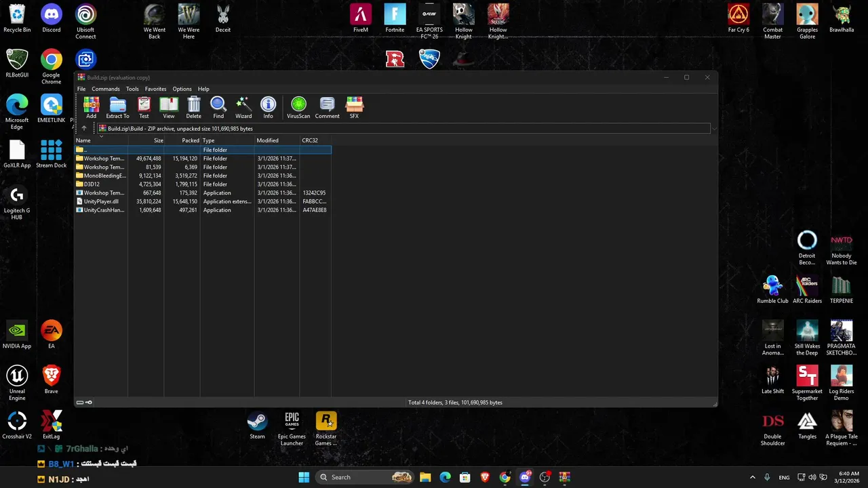Open File Explorer from the taskbar

point(425,477)
